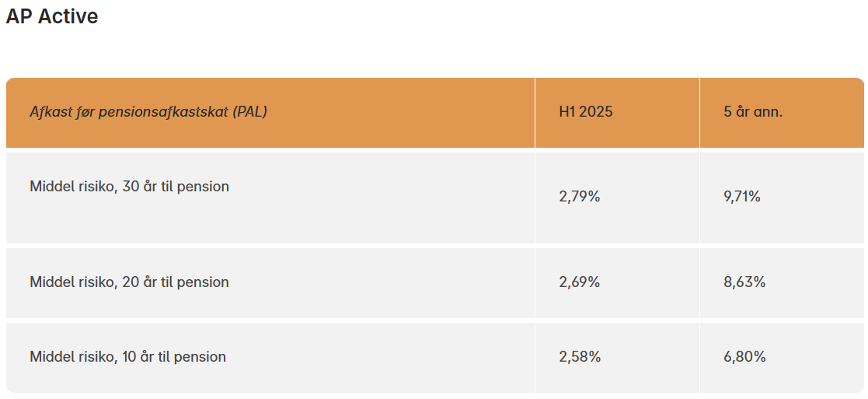Click the 6,80% value

point(744,357)
